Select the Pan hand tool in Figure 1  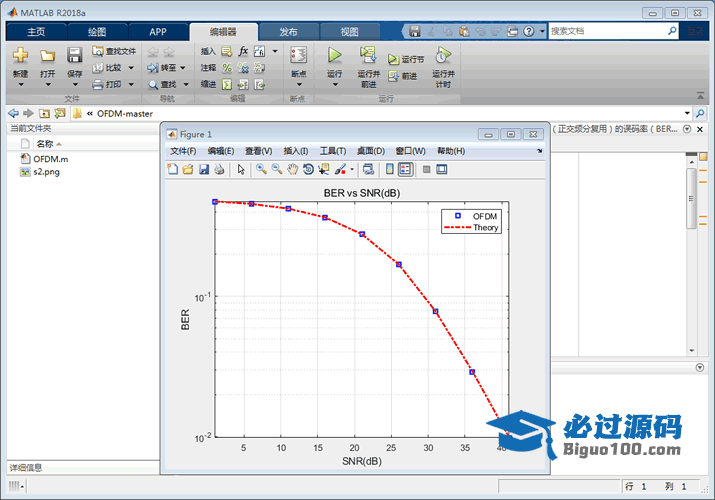tap(292, 169)
